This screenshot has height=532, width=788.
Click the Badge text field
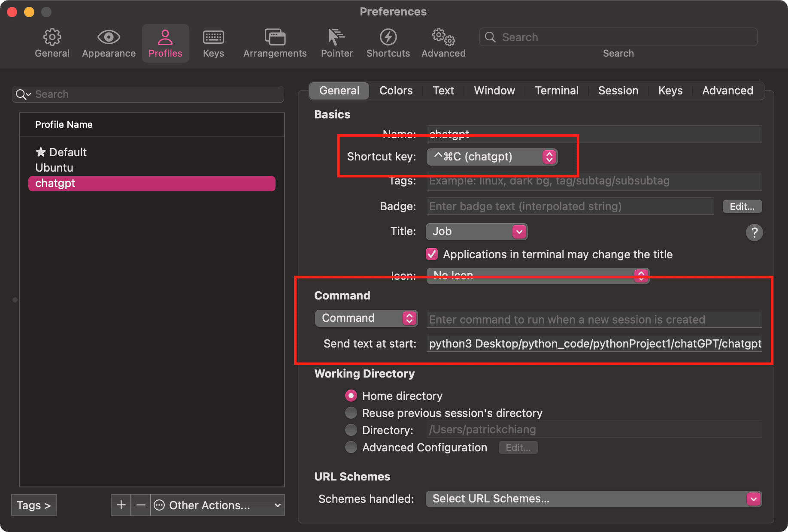570,206
